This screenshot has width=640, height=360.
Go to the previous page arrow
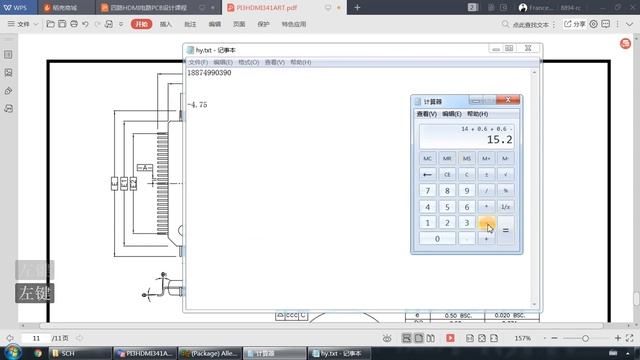pos(10,338)
